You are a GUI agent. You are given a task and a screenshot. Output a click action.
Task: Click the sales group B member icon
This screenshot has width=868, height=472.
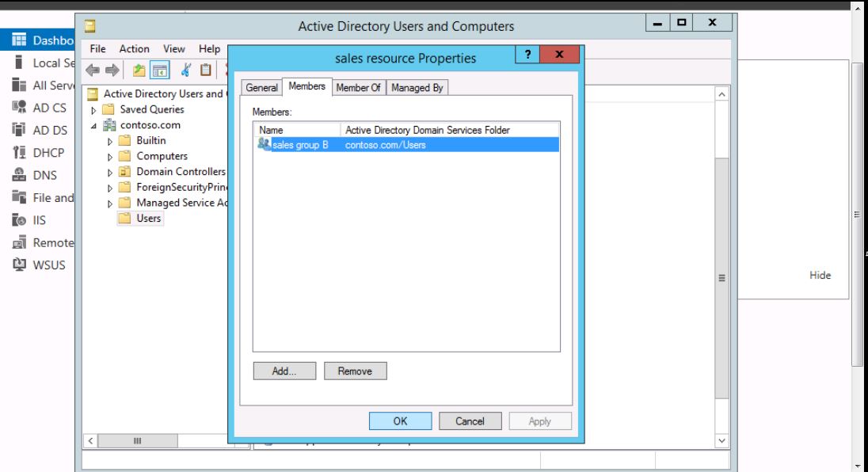click(264, 144)
